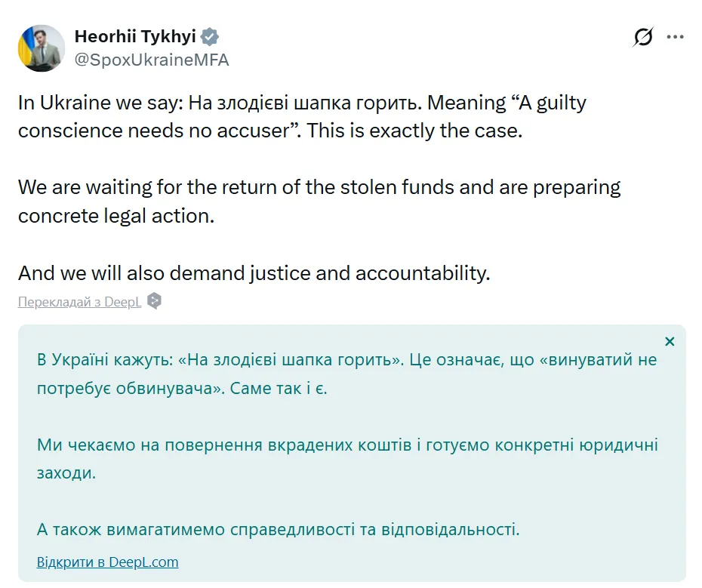
Task: Select the hexagonal icon beside the translation link
Action: pos(155,300)
